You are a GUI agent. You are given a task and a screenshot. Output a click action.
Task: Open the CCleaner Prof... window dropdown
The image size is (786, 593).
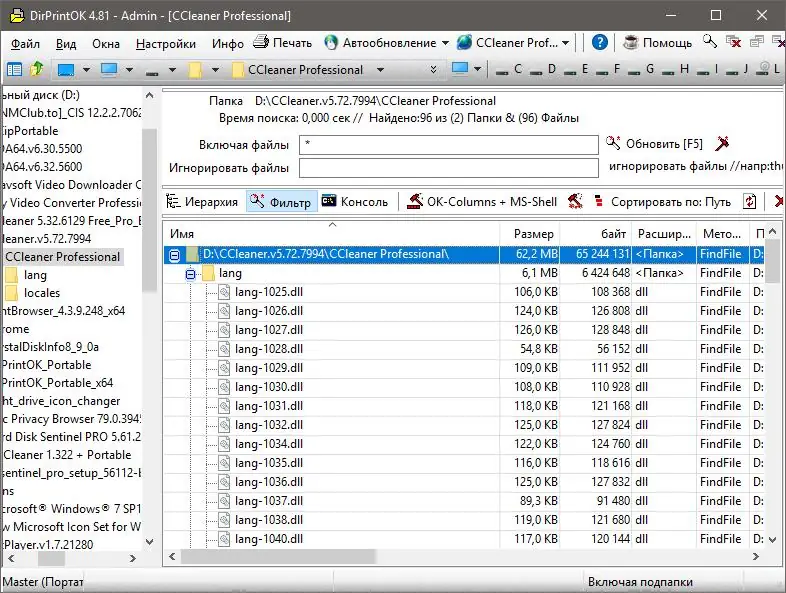click(x=513, y=43)
